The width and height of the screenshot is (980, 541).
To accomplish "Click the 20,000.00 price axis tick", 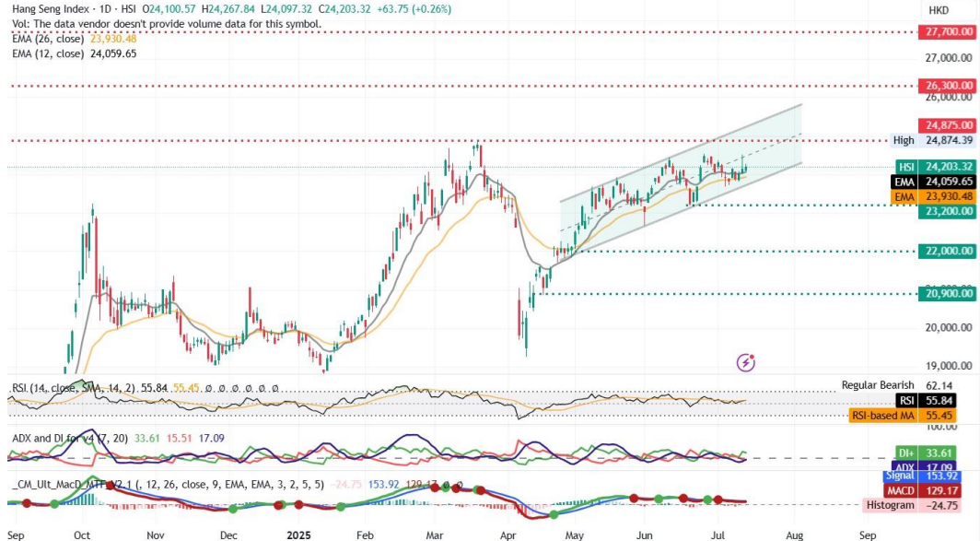I will pyautogui.click(x=949, y=327).
